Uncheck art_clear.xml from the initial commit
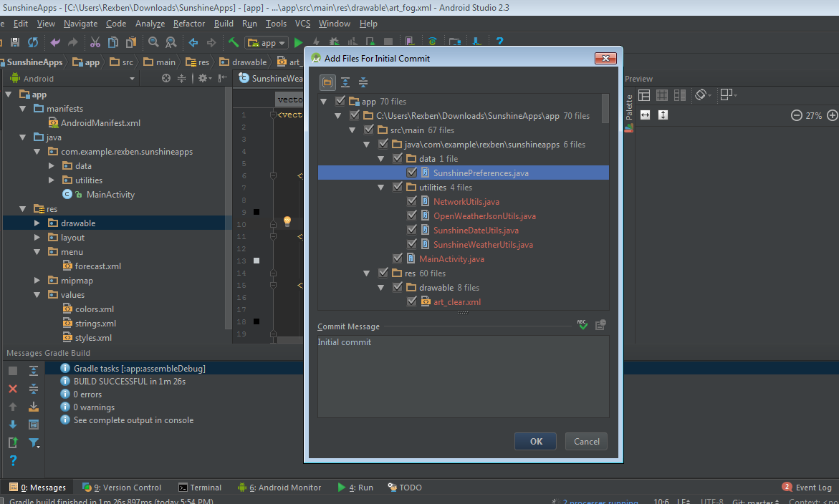839x504 pixels. [x=411, y=301]
